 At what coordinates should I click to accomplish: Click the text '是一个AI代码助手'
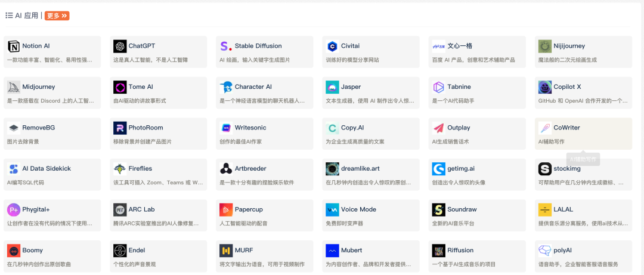[x=453, y=101]
